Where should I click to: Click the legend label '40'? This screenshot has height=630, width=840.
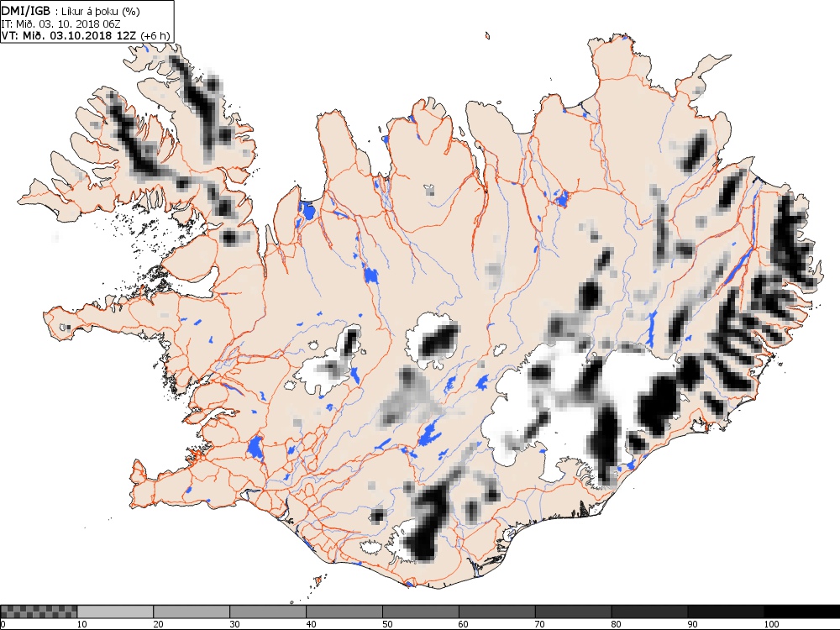pyautogui.click(x=312, y=624)
